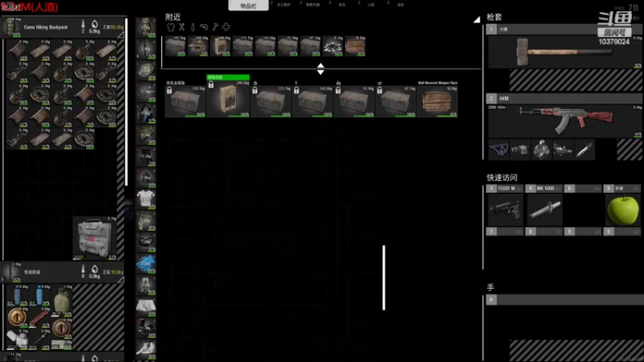Click the hands slot H header

click(x=564, y=299)
